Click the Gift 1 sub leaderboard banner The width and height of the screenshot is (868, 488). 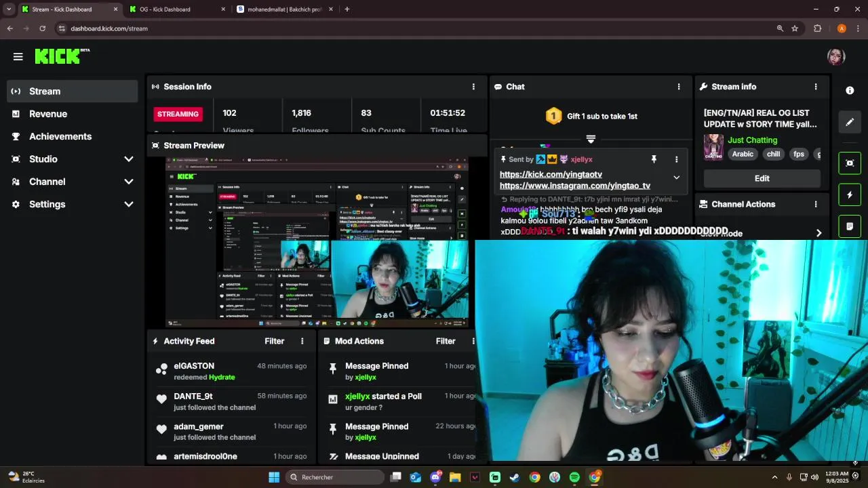click(591, 117)
